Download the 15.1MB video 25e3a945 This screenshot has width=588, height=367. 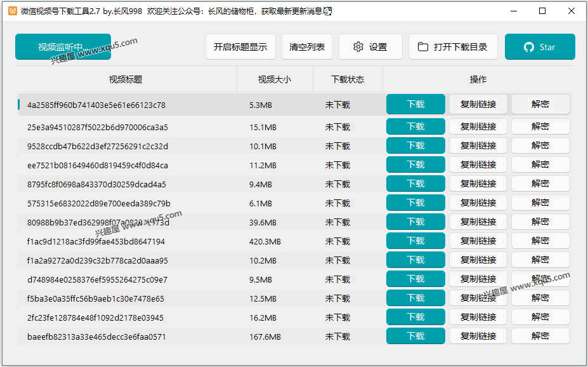(415, 126)
